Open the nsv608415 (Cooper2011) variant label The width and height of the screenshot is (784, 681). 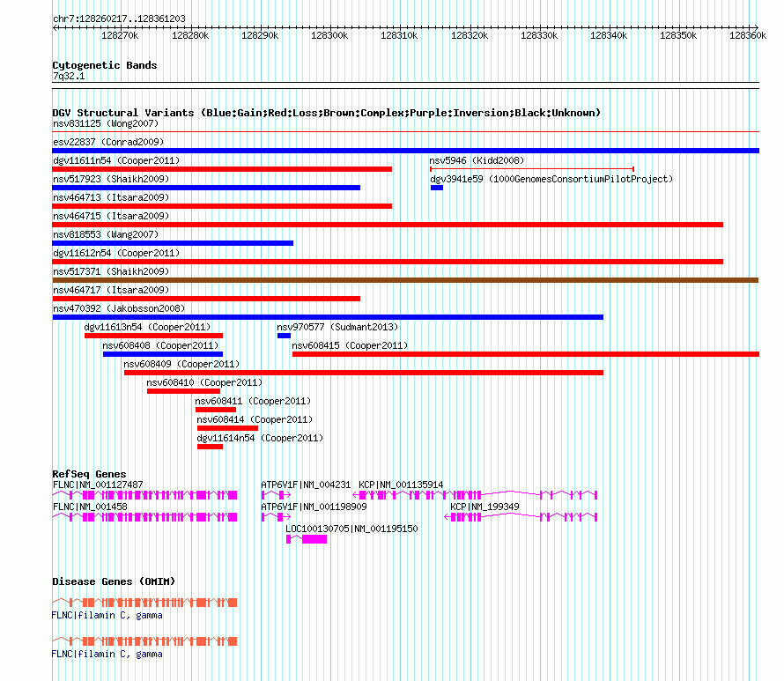coord(350,345)
